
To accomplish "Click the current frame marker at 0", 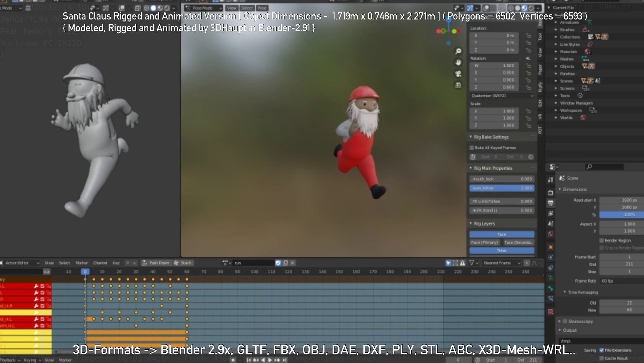I will pyautogui.click(x=85, y=272).
